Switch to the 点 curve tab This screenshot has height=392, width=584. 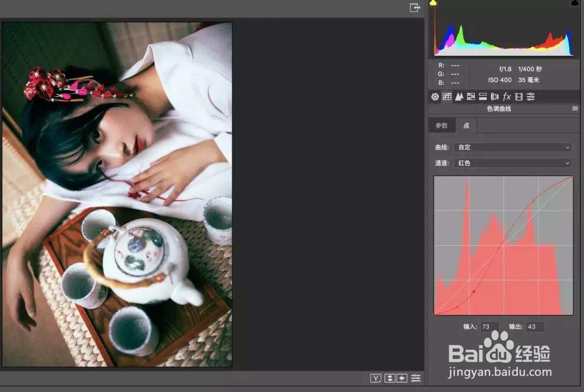click(466, 126)
